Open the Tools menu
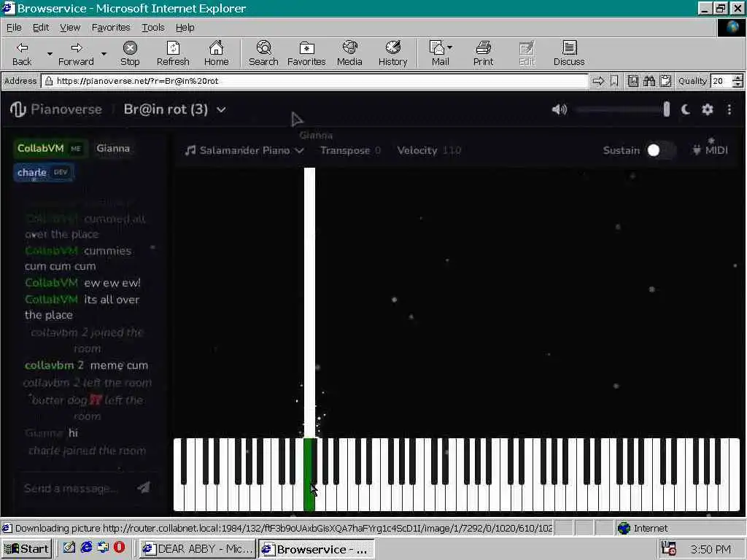This screenshot has height=560, width=747. 153,28
